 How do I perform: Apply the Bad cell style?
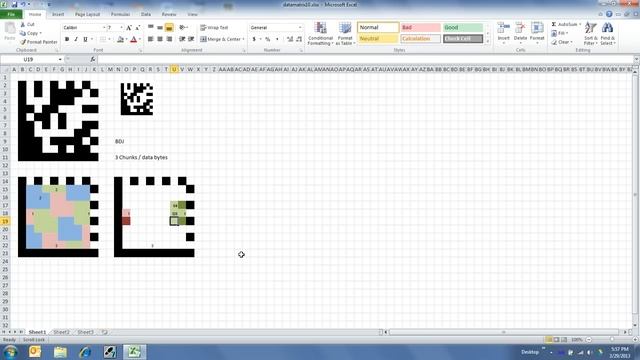420,27
